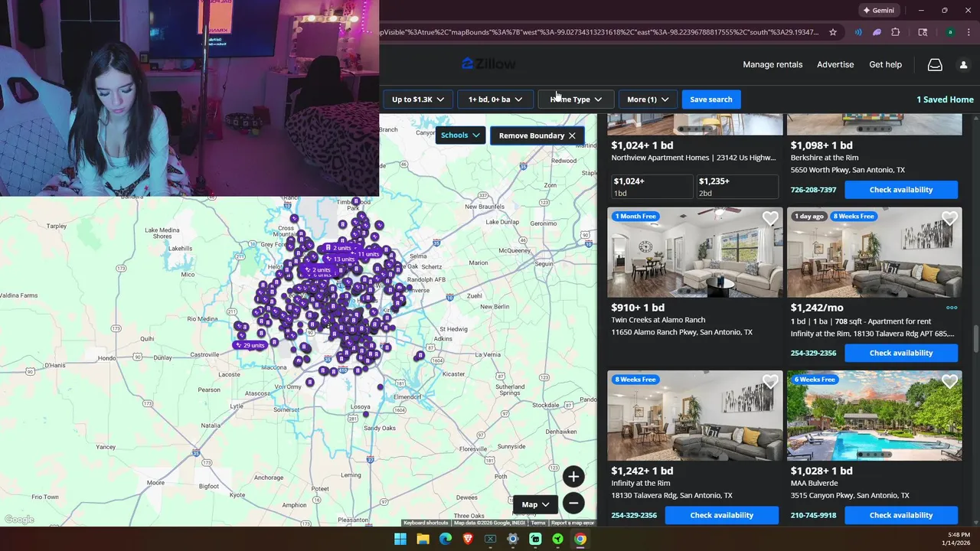The width and height of the screenshot is (980, 551).
Task: Open the More (1) filters dropdown
Action: pos(648,99)
